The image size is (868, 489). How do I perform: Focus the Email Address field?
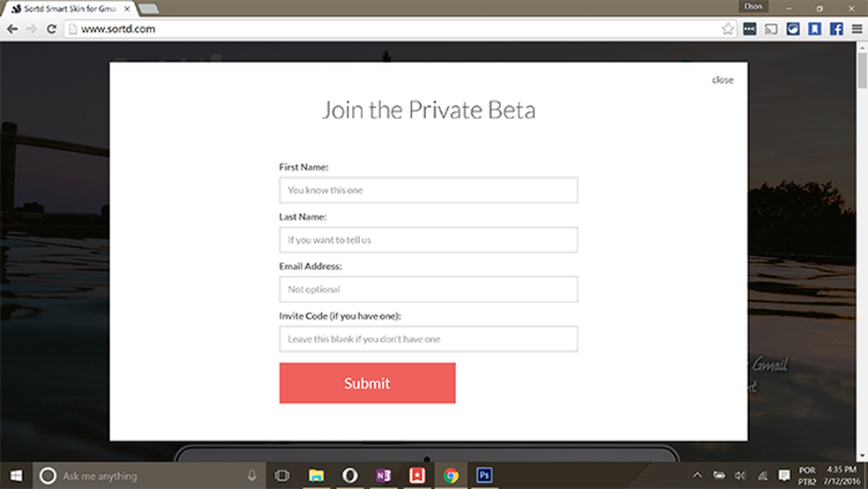point(428,290)
